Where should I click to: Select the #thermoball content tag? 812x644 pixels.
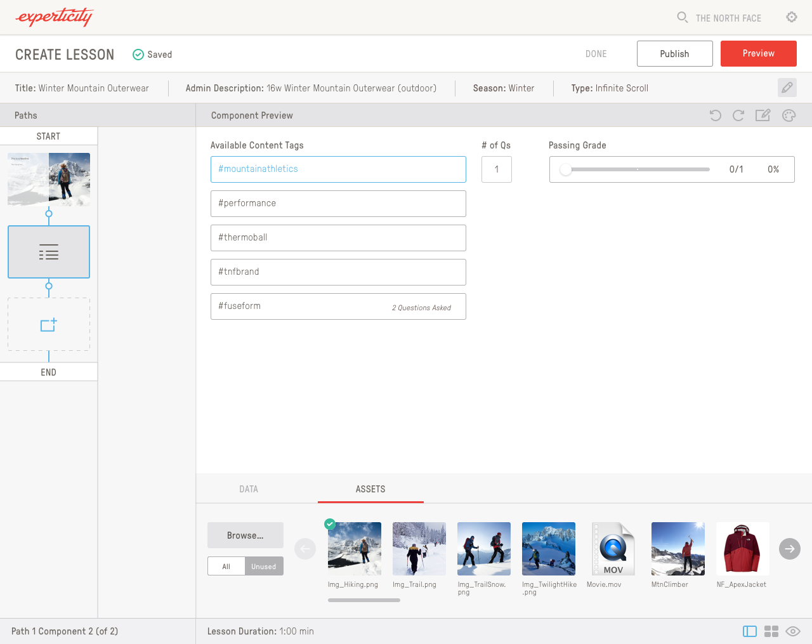338,238
